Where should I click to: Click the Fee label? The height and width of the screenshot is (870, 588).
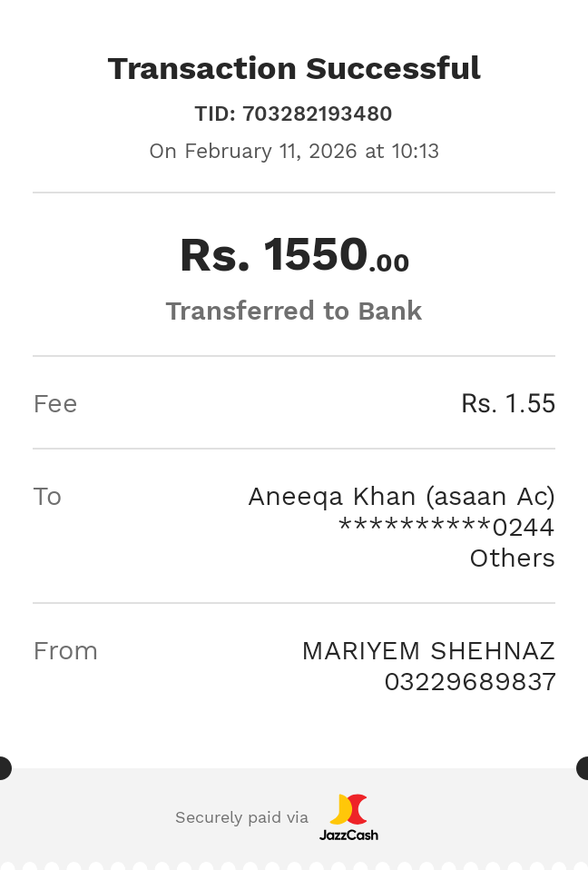(55, 404)
